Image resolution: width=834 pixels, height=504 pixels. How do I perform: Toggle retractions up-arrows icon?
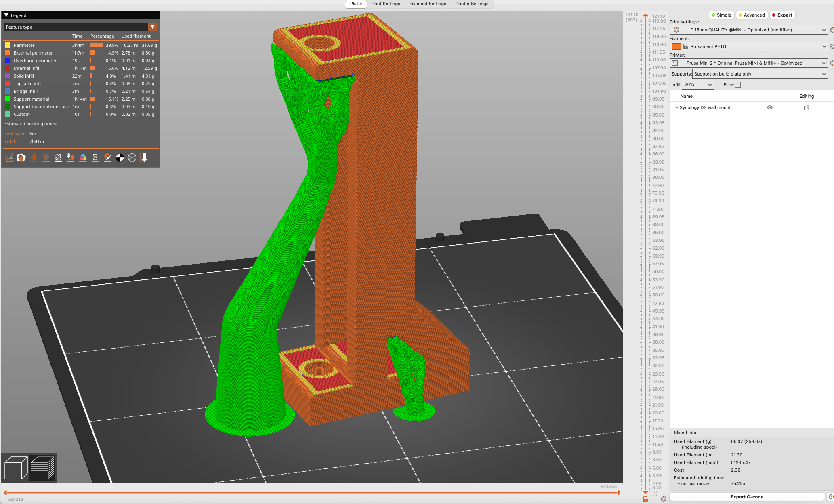tap(34, 157)
